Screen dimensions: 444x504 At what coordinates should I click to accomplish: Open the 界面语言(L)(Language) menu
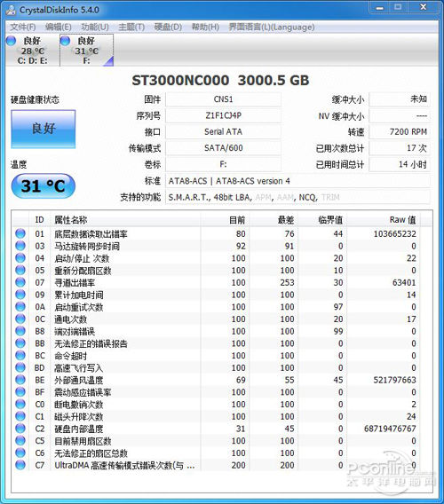pos(272,27)
